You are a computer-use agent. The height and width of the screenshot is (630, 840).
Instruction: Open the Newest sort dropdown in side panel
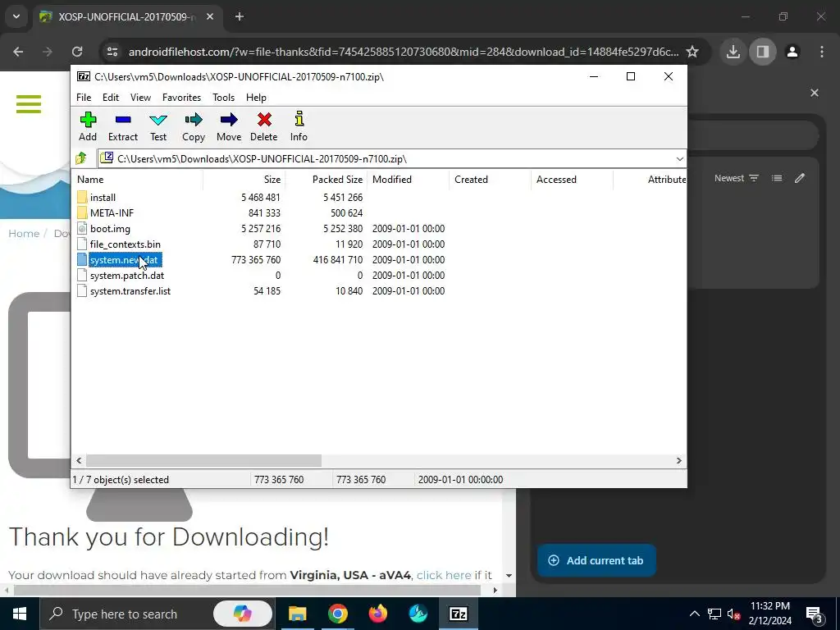pyautogui.click(x=736, y=178)
